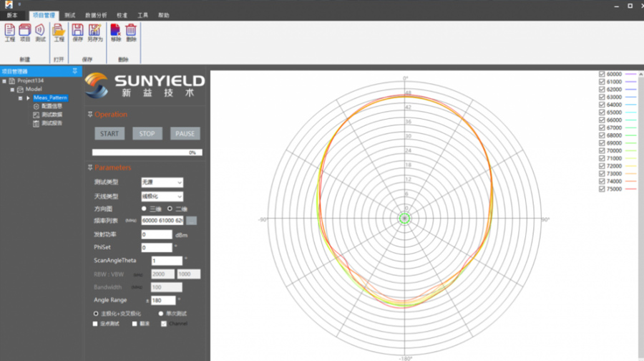This screenshot has height=361, width=644.
Task: Click the new 测试 (test) icon
Action: [x=40, y=30]
